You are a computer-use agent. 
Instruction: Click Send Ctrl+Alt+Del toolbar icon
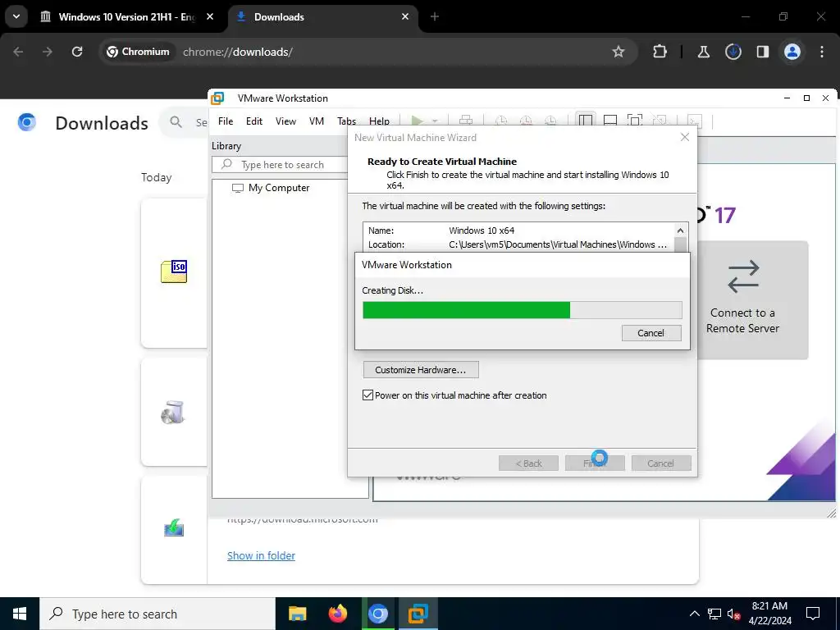tap(466, 121)
